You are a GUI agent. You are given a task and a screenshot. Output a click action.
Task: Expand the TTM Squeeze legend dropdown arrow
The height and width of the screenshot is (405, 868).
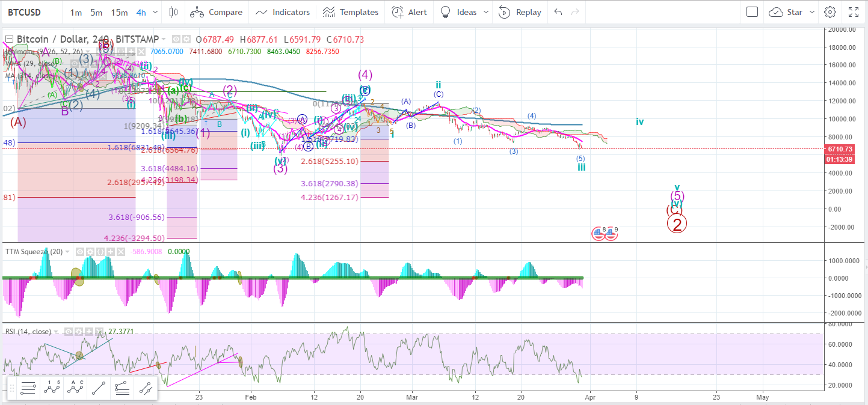(67, 252)
